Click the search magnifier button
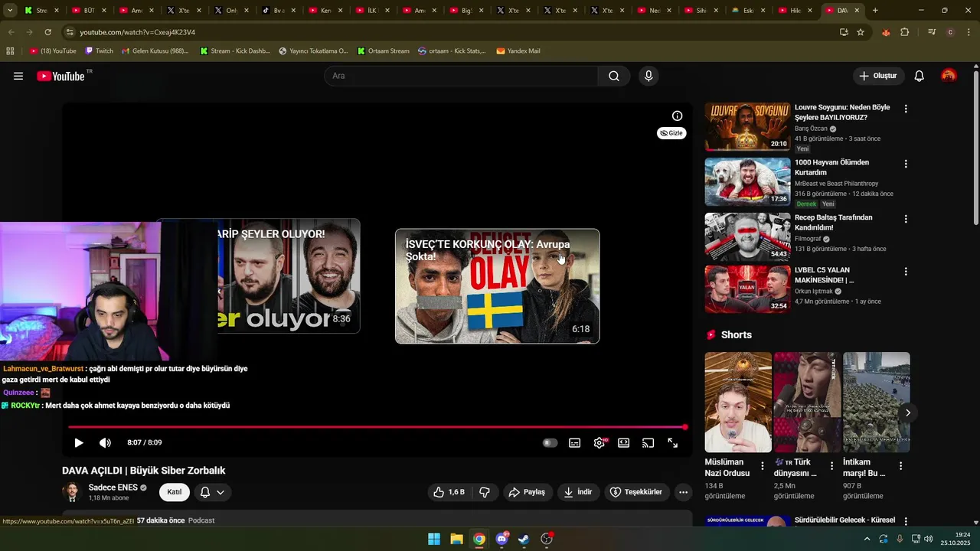The image size is (980, 551). click(614, 76)
